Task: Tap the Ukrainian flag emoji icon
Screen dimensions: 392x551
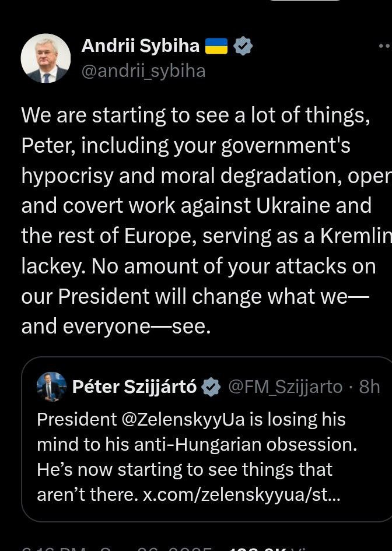Action: pos(216,46)
